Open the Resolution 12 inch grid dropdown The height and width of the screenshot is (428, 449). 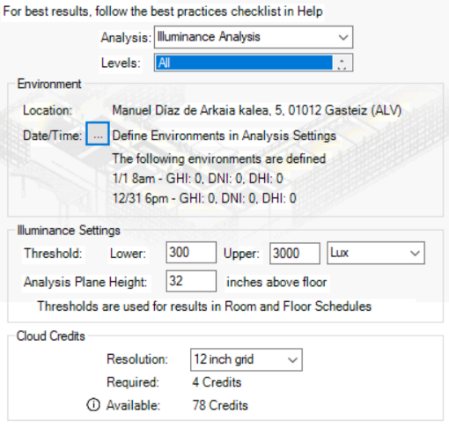246,360
